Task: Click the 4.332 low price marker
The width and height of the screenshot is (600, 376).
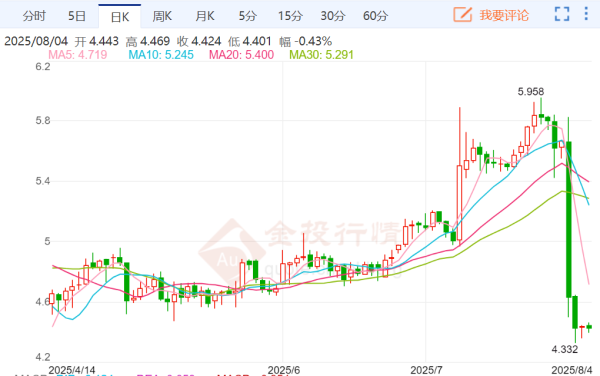Action: 565,349
